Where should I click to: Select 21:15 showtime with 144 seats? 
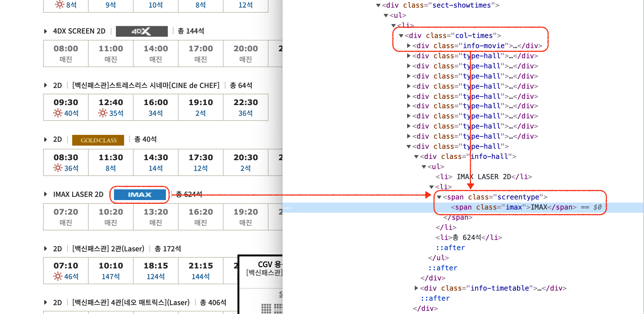coord(201,271)
